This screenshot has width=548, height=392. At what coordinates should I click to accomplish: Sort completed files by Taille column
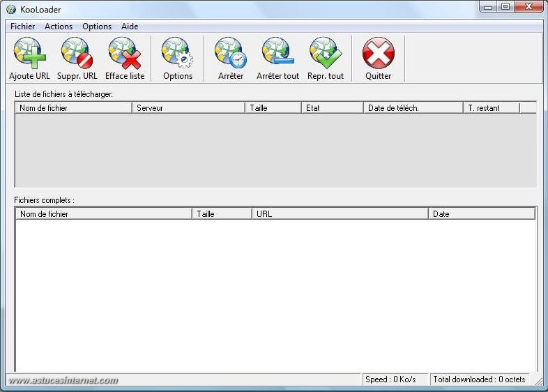pyautogui.click(x=222, y=214)
